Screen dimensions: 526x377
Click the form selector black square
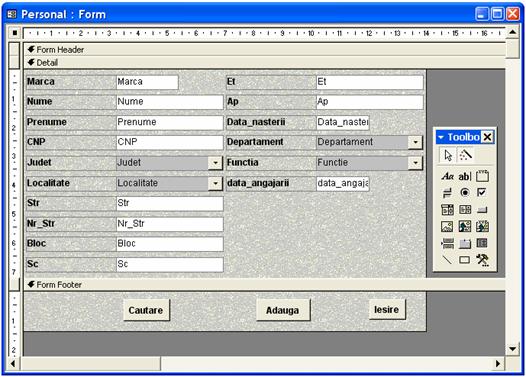pos(15,33)
